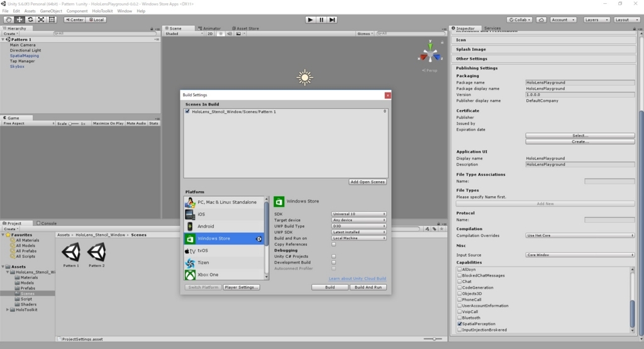Select Android platform in Build Settings
Image resolution: width=644 pixels, height=349 pixels.
[225, 226]
